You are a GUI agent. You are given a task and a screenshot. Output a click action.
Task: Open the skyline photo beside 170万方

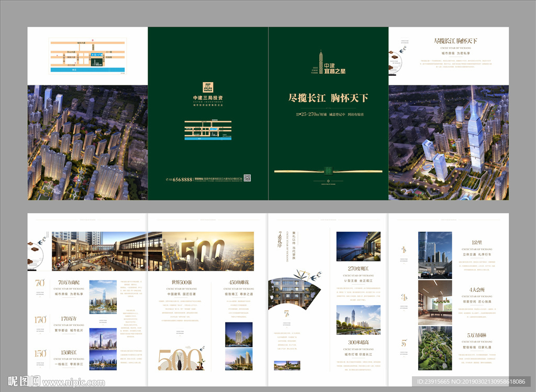click(103, 338)
